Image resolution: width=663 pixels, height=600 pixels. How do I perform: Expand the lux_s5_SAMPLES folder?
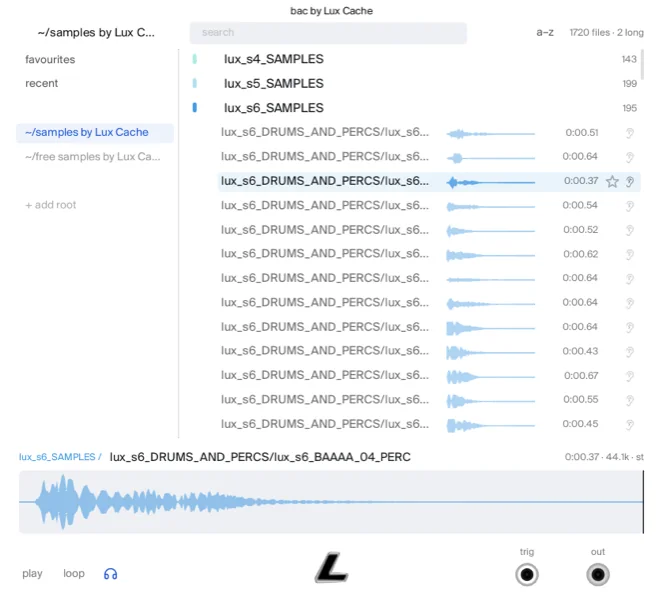pyautogui.click(x=274, y=83)
